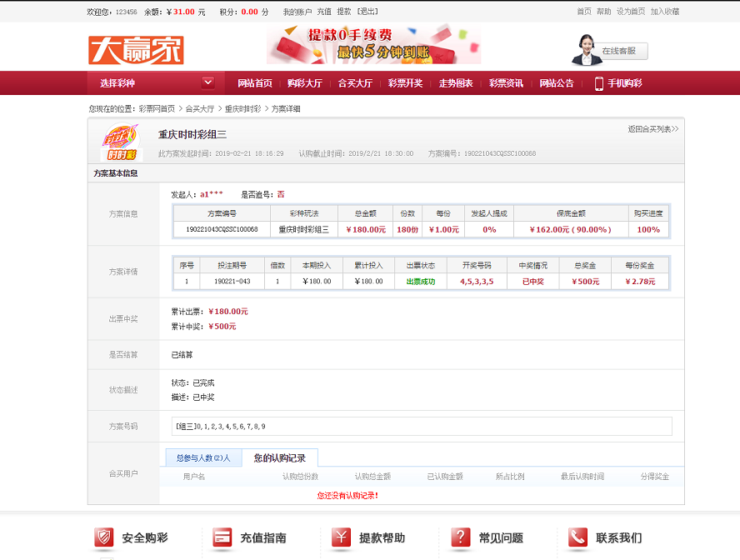This screenshot has width=740, height=560.
Task: Click the 联系我们 telephone icon
Action: click(x=577, y=538)
